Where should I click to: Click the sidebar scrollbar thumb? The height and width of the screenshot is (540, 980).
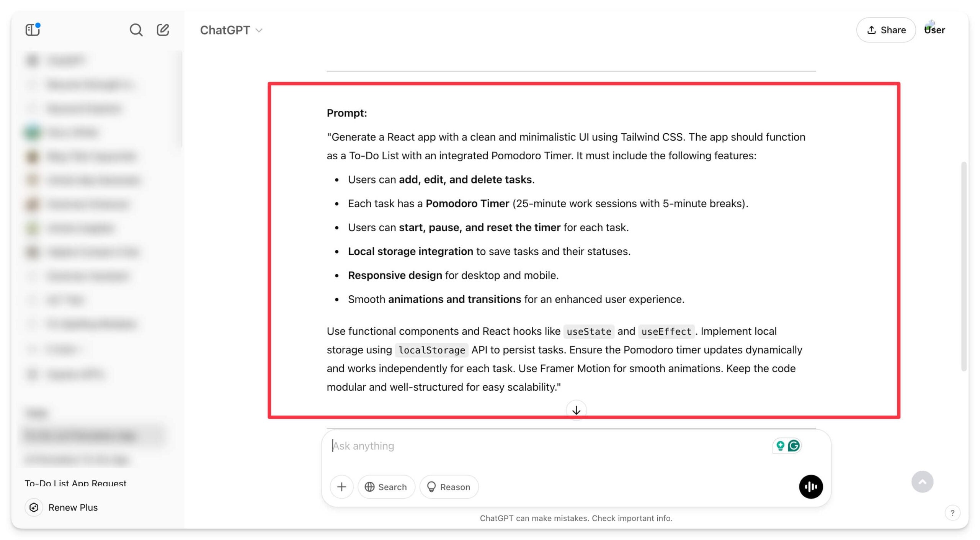coord(181,100)
